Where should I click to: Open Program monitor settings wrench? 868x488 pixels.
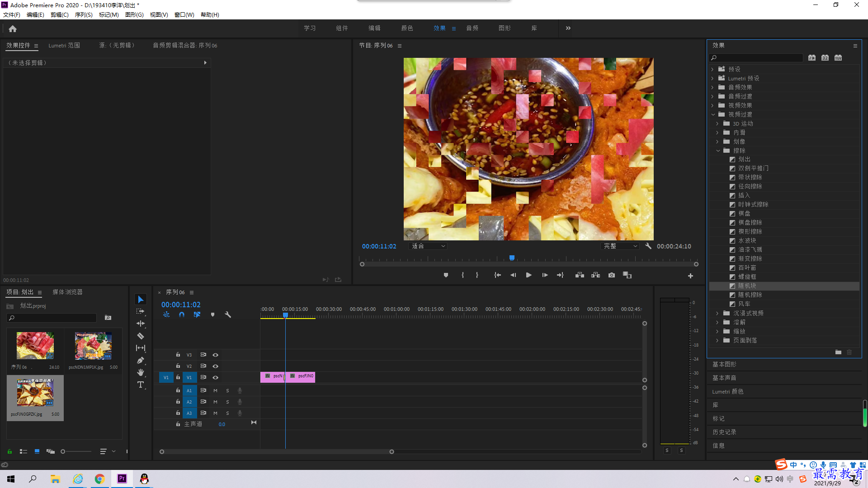click(648, 246)
